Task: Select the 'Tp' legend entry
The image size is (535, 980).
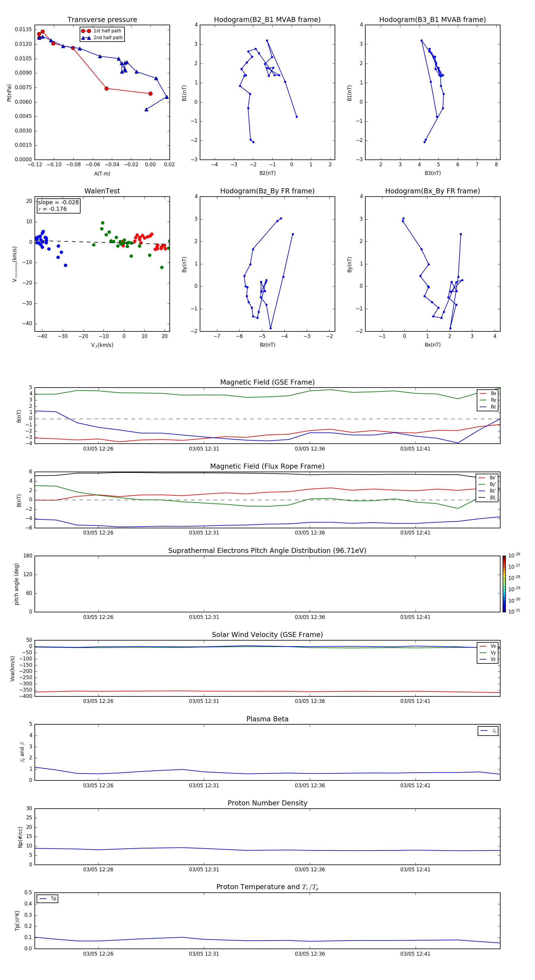Action: (48, 899)
